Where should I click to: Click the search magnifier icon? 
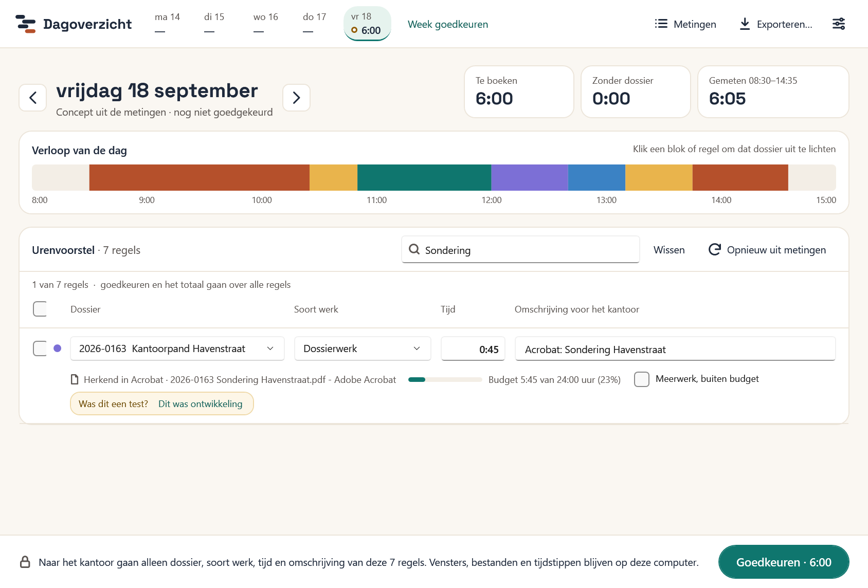click(414, 249)
